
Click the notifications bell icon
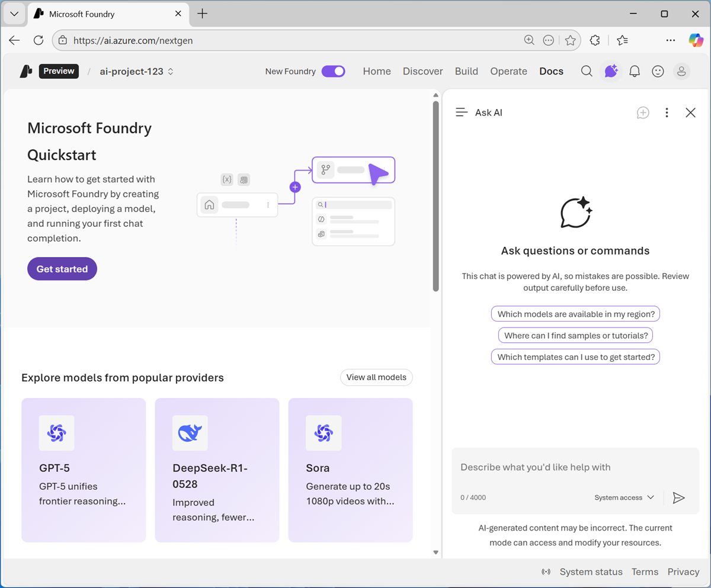(634, 71)
